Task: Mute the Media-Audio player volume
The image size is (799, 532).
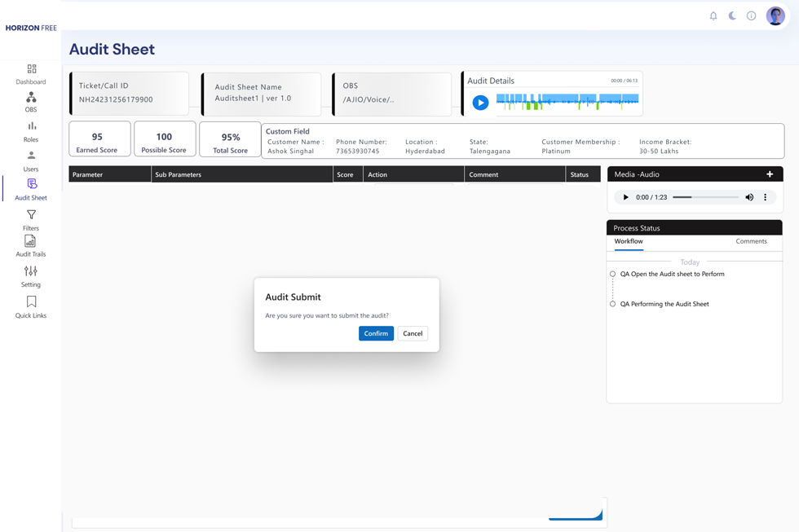Action: (749, 197)
